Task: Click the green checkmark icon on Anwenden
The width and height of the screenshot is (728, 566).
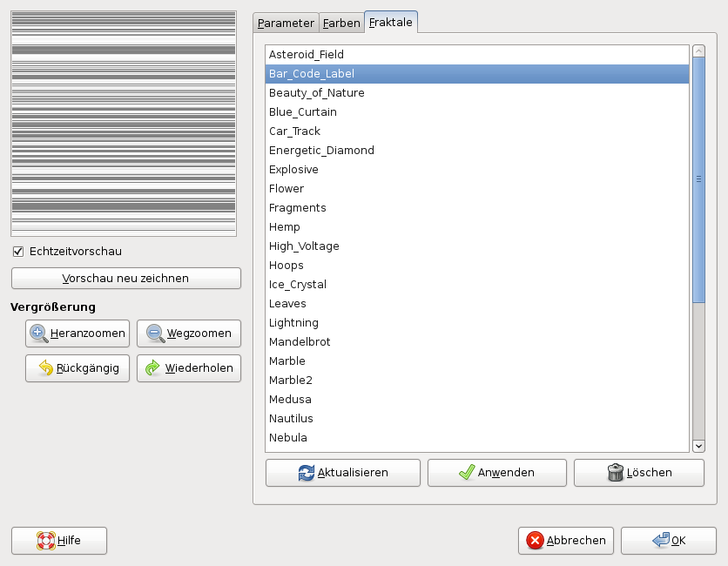Action: pos(467,473)
